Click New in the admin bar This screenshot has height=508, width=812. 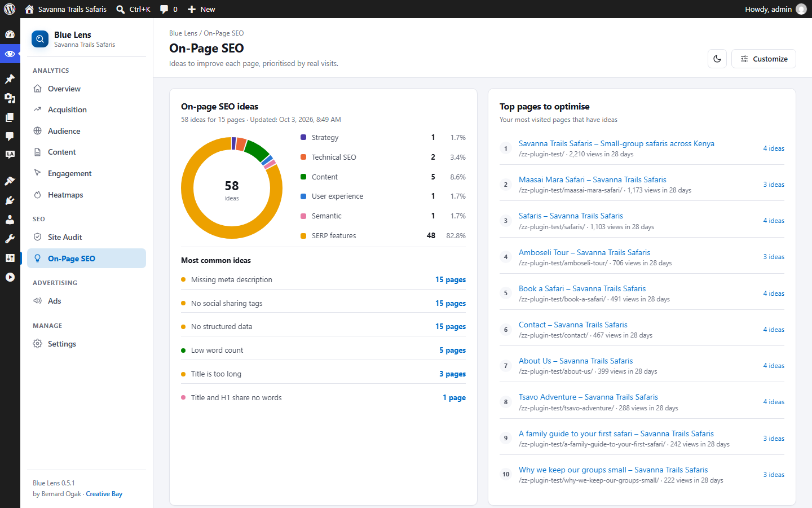click(201, 9)
